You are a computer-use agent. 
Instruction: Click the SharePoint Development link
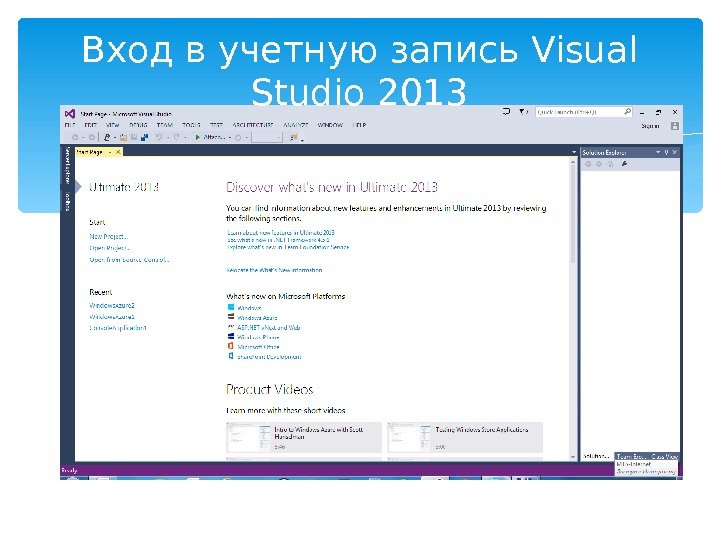pos(270,357)
